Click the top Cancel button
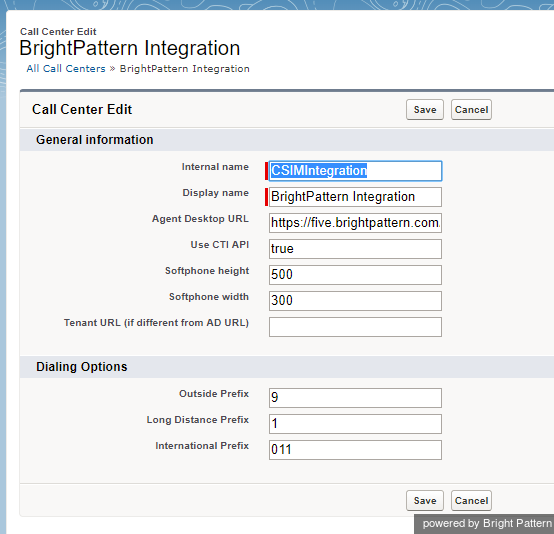The image size is (554, 534). tap(471, 110)
